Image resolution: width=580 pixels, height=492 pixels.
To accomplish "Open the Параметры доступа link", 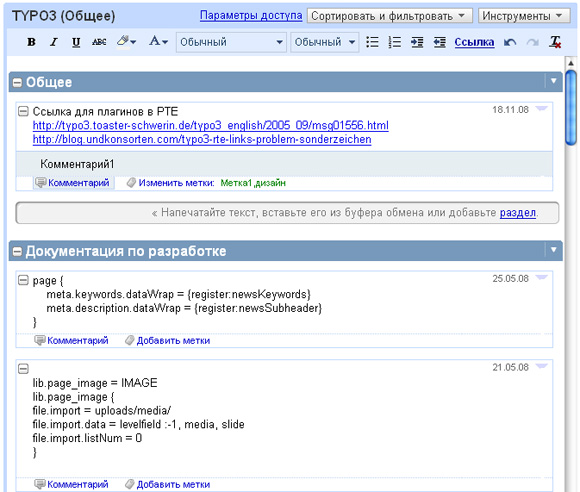I will point(251,16).
